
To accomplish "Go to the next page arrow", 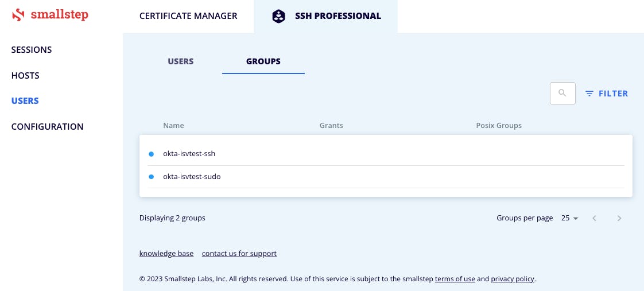I will pyautogui.click(x=619, y=218).
